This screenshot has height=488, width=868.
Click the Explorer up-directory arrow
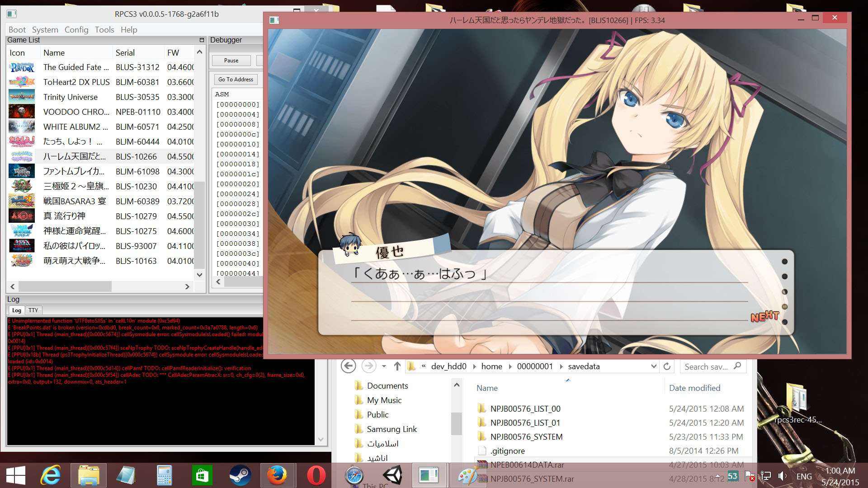(x=397, y=366)
